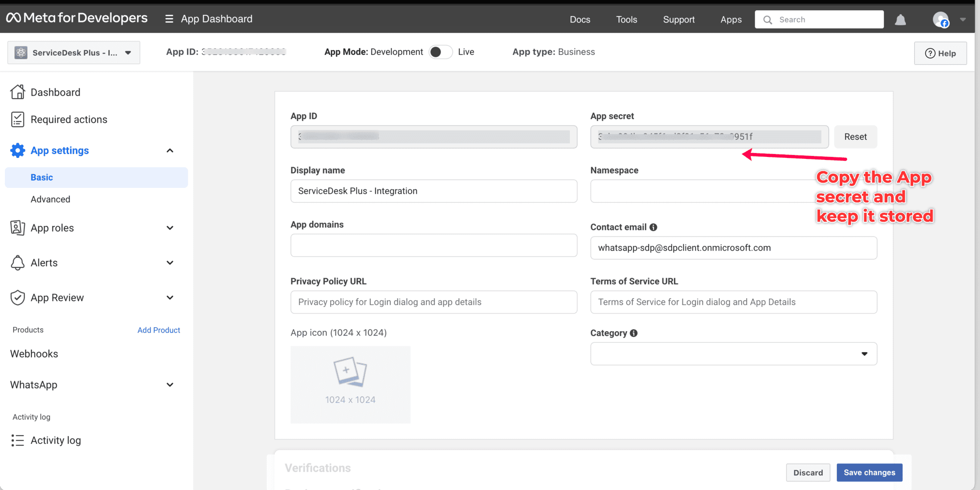Click the Contact email info icon
980x490 pixels.
[653, 227]
